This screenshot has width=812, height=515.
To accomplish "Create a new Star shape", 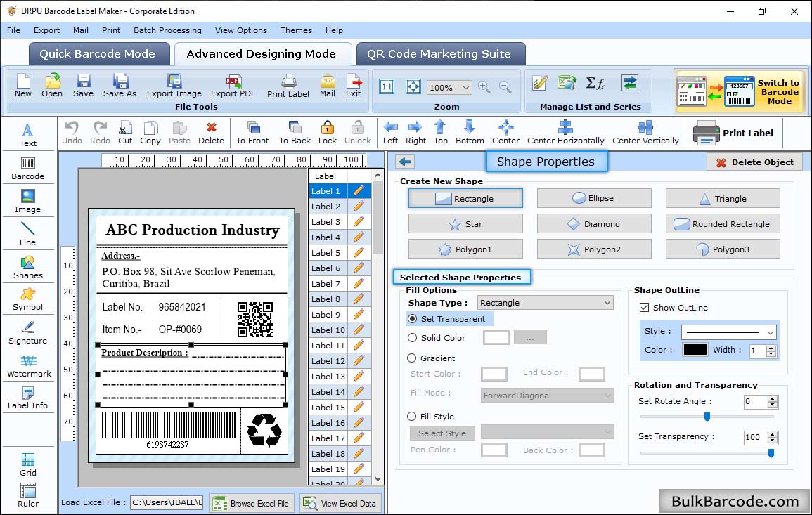I will click(x=465, y=223).
